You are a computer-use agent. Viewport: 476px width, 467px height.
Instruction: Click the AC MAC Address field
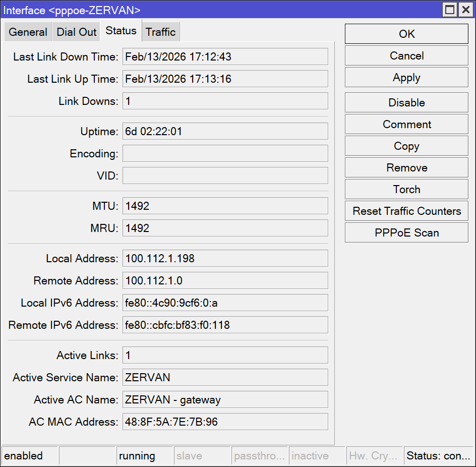pos(225,422)
